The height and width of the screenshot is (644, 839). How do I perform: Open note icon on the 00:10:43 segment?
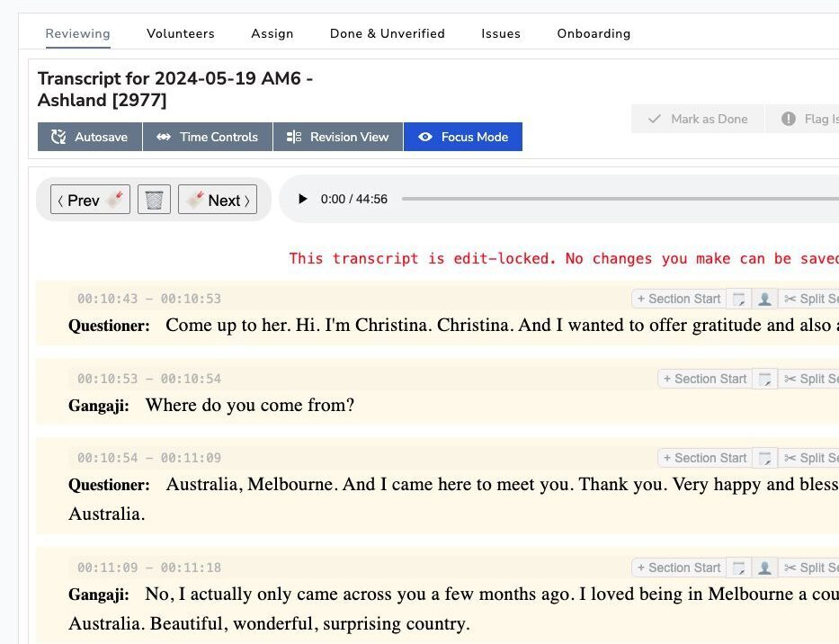click(x=738, y=299)
